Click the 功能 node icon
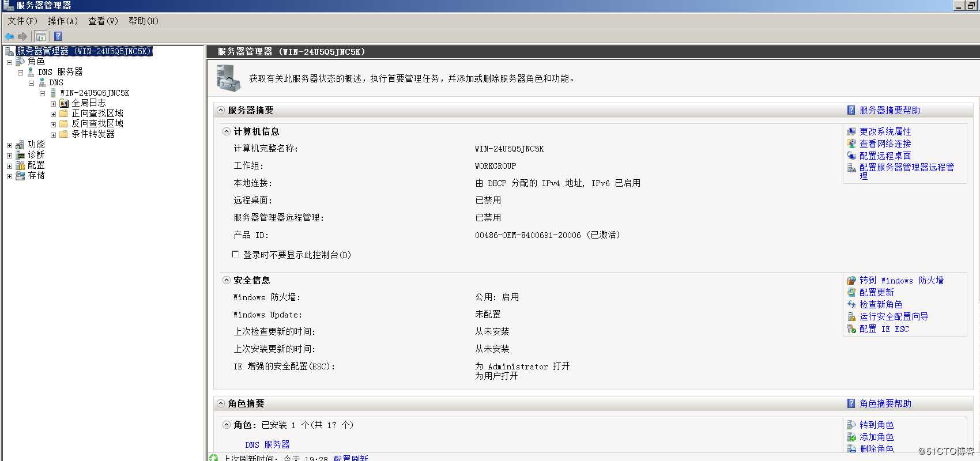Viewport: 980px width, 461px height. pos(20,145)
